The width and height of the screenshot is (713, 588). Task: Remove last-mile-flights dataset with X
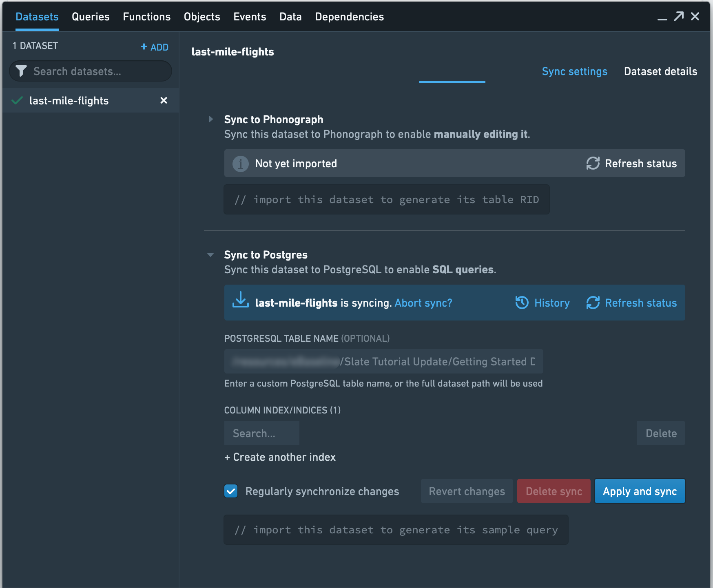coord(164,100)
